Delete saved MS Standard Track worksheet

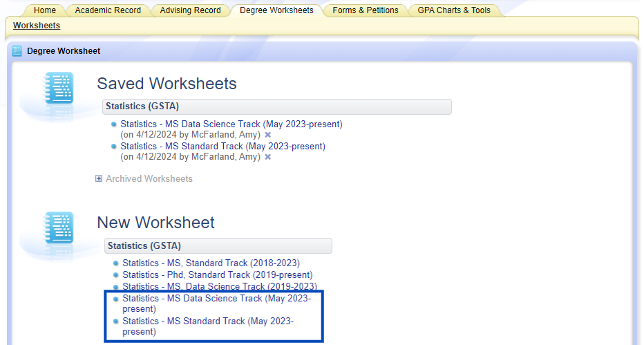pyautogui.click(x=267, y=157)
